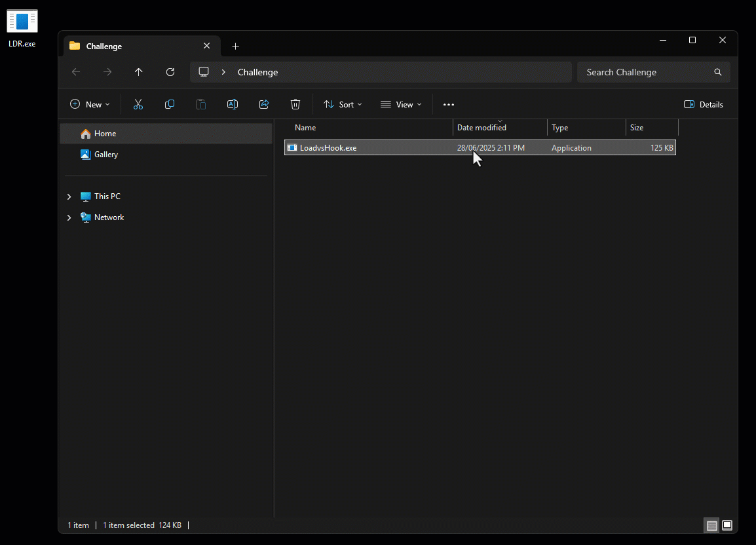The image size is (756, 545).
Task: Click the address bar chevron before Challenge
Action: coord(223,72)
